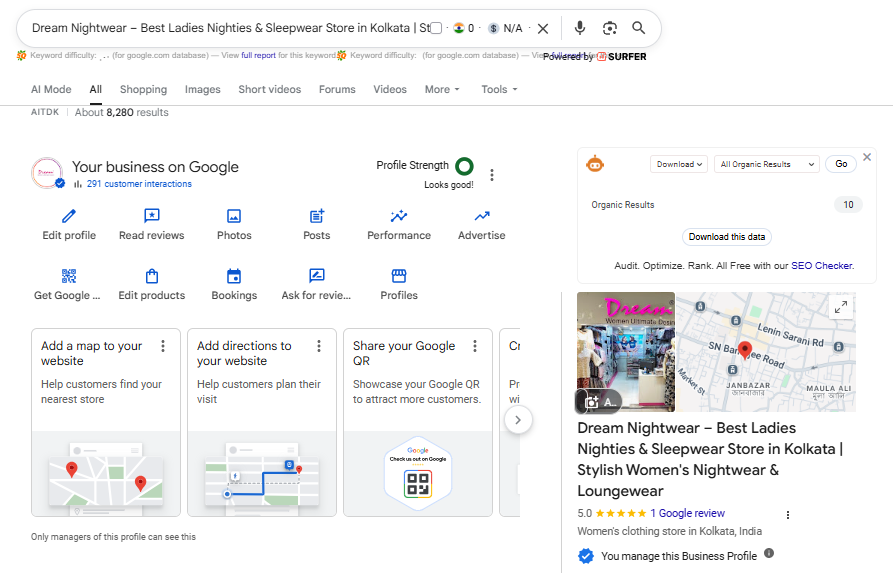Open the Download dropdown

[679, 164]
